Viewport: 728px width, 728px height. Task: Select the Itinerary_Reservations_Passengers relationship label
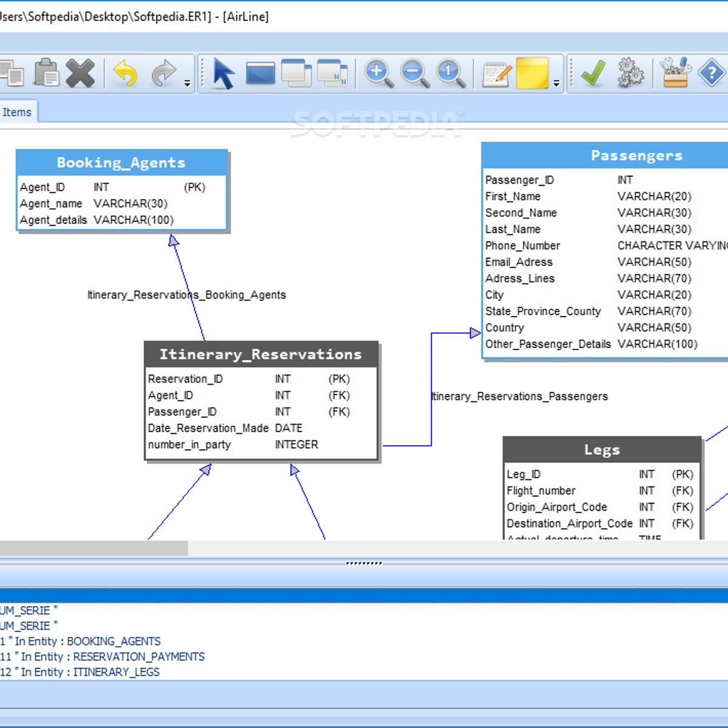coord(519,396)
